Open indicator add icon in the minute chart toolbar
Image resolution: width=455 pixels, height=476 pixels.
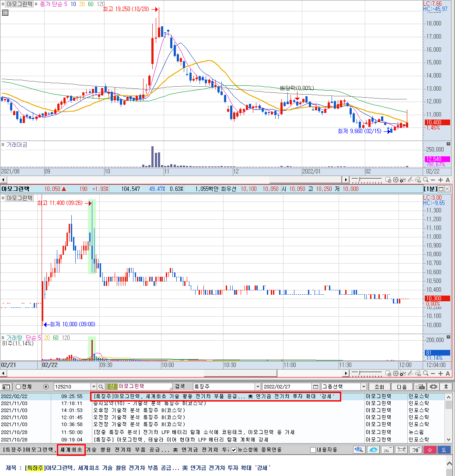coord(403,373)
